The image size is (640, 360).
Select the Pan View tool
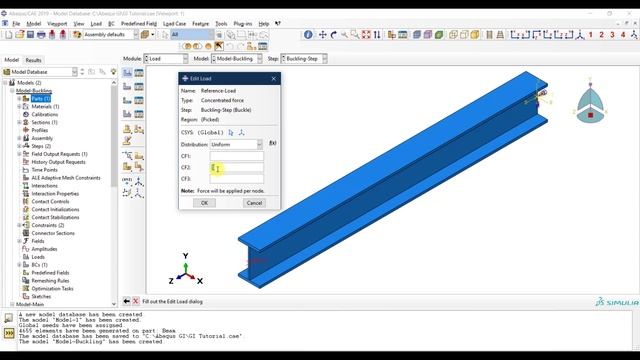(322, 35)
